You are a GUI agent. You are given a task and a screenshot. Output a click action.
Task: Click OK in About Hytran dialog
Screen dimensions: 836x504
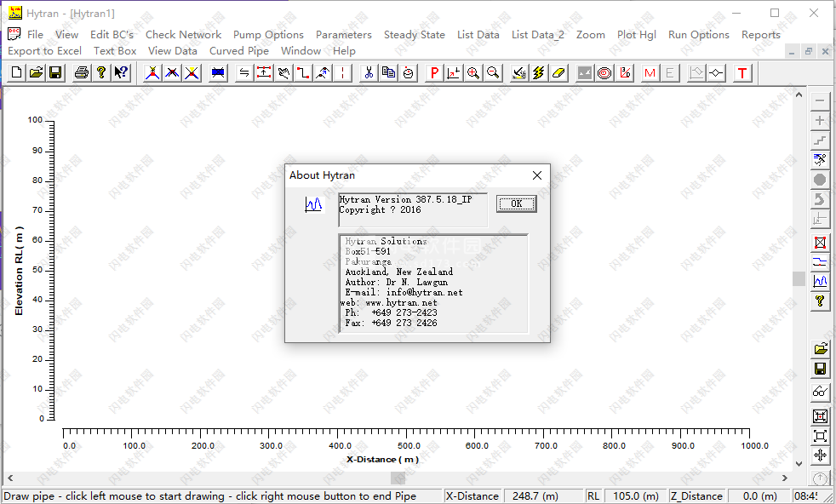(x=516, y=203)
